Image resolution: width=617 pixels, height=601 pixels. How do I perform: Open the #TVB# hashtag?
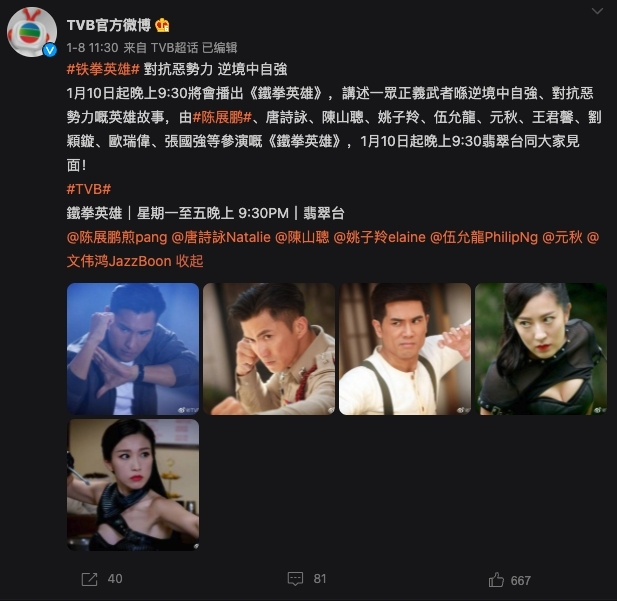(x=89, y=189)
